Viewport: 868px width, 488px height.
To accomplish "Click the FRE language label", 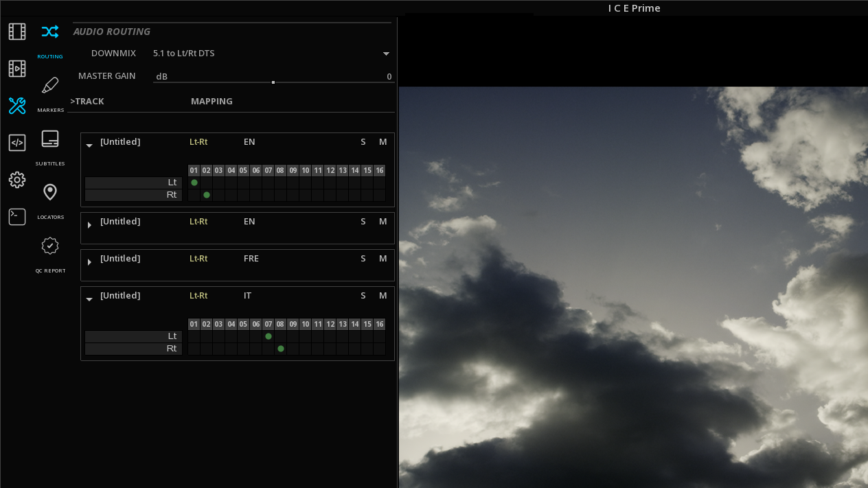I will 251,259.
